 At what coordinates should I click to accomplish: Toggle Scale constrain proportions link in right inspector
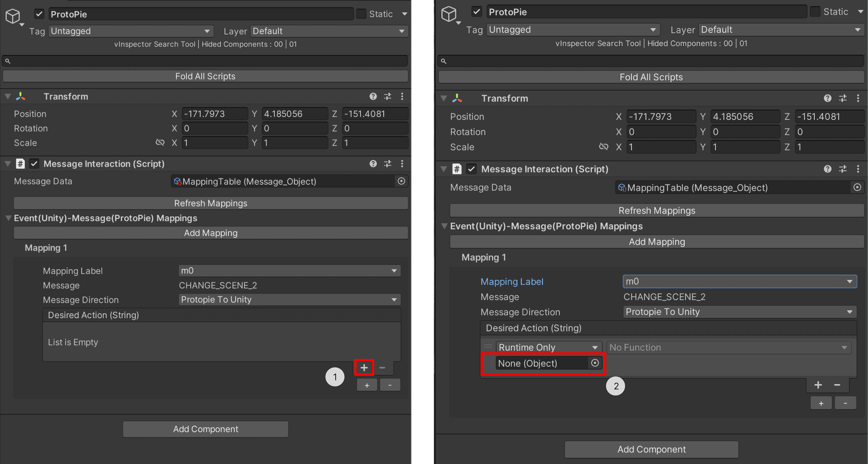coord(604,147)
